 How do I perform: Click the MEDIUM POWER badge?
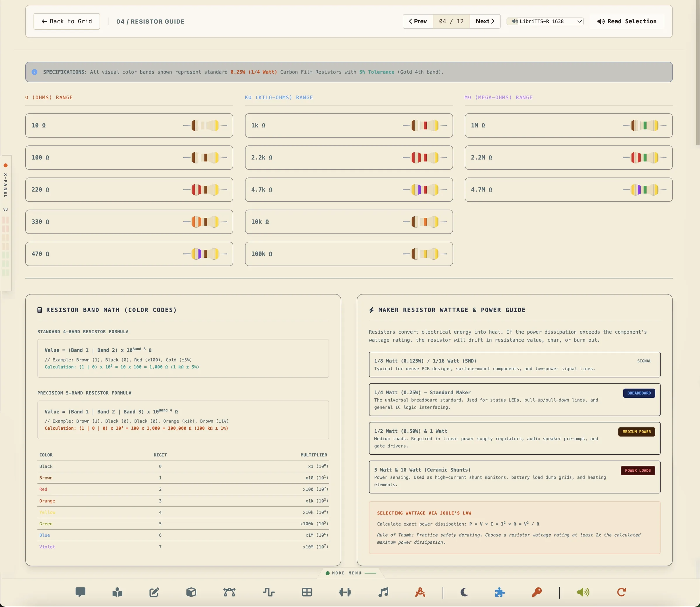tap(636, 432)
